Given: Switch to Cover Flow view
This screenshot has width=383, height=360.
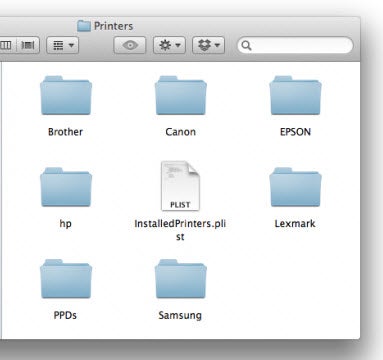Looking at the screenshot, I should (x=27, y=45).
